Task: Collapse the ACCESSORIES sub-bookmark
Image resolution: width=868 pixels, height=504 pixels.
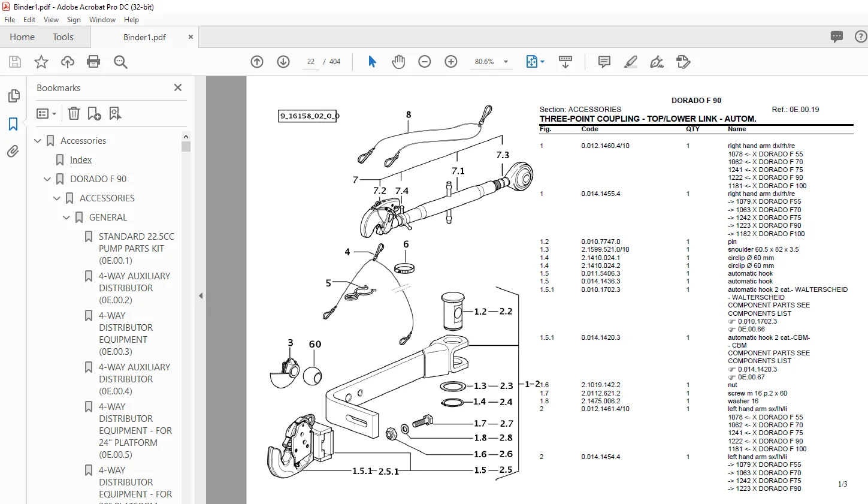Action: [57, 198]
